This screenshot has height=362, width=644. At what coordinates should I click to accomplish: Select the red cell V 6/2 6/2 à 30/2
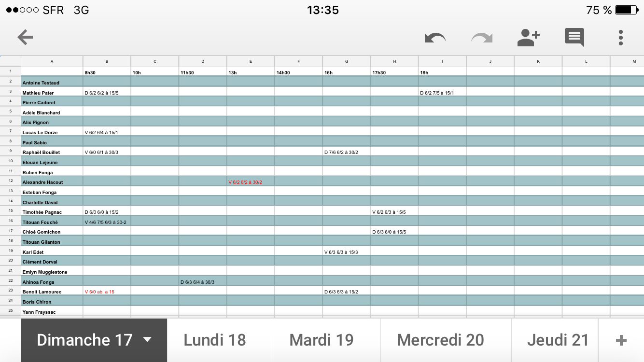point(251,181)
